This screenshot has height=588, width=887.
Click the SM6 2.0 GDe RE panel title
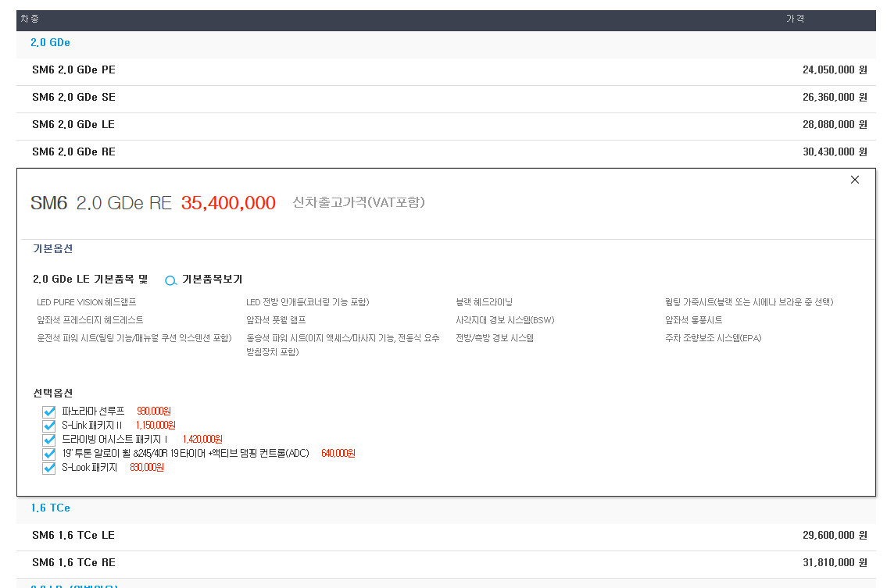click(102, 203)
